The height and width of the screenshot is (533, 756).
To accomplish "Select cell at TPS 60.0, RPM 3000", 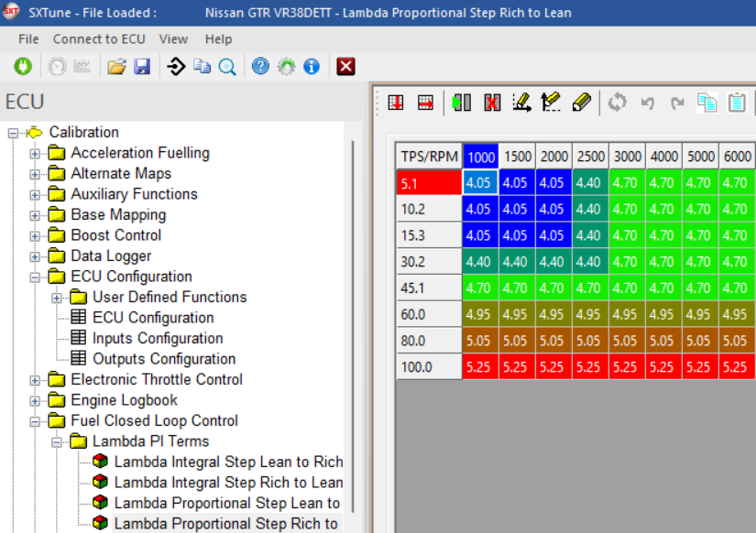I will [x=628, y=314].
